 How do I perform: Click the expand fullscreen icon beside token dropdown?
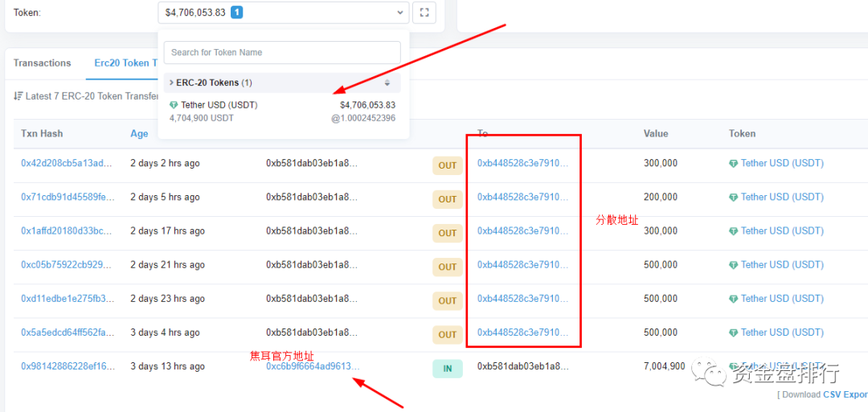[x=424, y=13]
